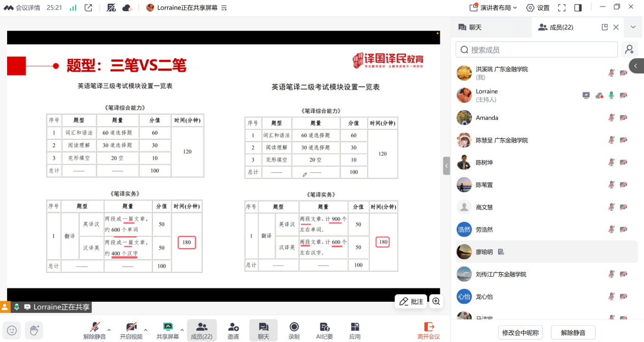Viewport: 644px width, 342px height.
Task: Click the add member icon beside search
Action: coord(629,49)
